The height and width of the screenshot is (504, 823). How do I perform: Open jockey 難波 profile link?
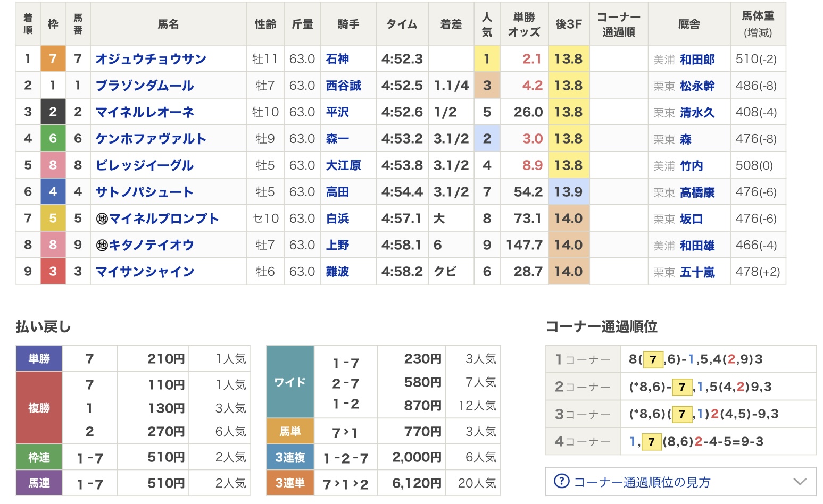[337, 272]
